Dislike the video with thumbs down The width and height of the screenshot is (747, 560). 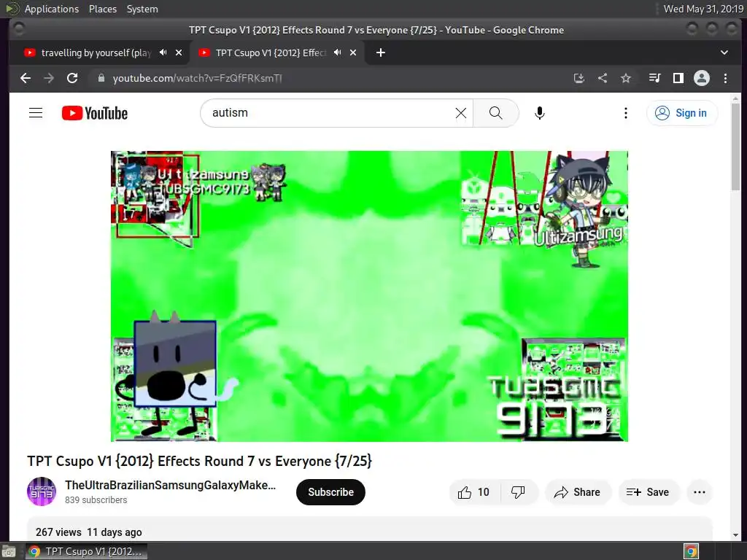click(x=519, y=492)
